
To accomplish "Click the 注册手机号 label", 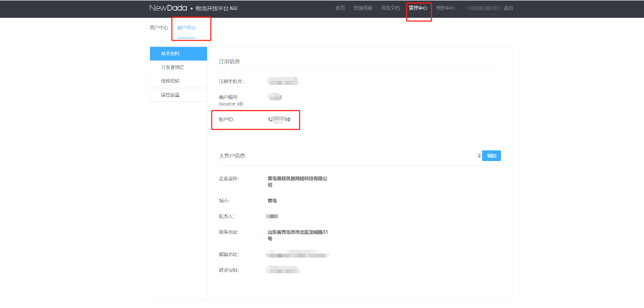I will tap(231, 81).
